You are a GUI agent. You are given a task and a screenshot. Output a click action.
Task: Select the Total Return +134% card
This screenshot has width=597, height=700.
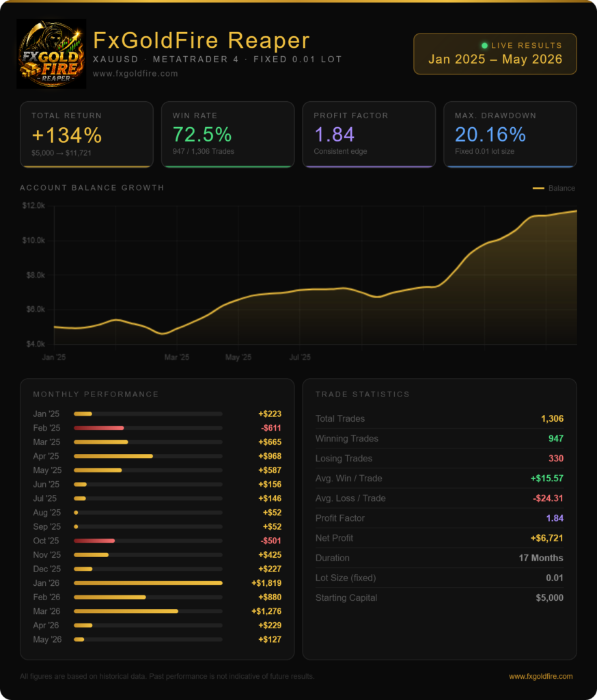tap(87, 135)
